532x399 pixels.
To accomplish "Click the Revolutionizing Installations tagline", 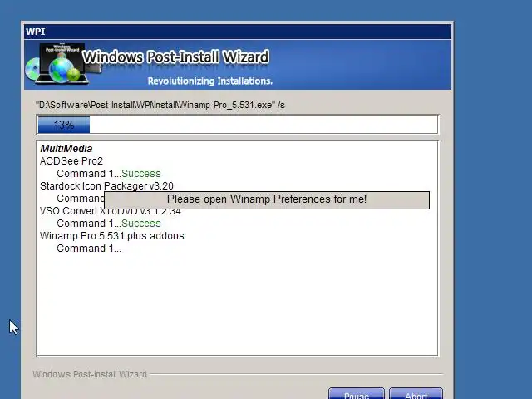I will click(210, 81).
